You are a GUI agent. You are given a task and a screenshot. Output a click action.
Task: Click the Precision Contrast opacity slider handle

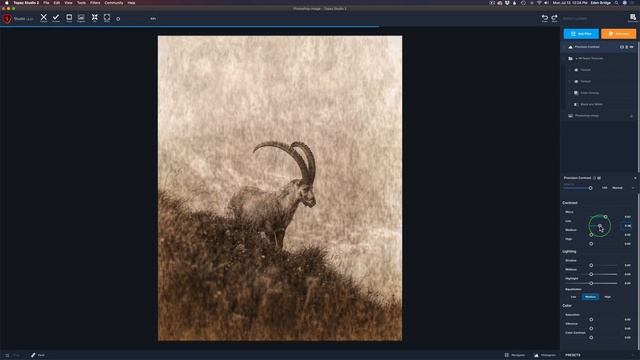coord(591,188)
